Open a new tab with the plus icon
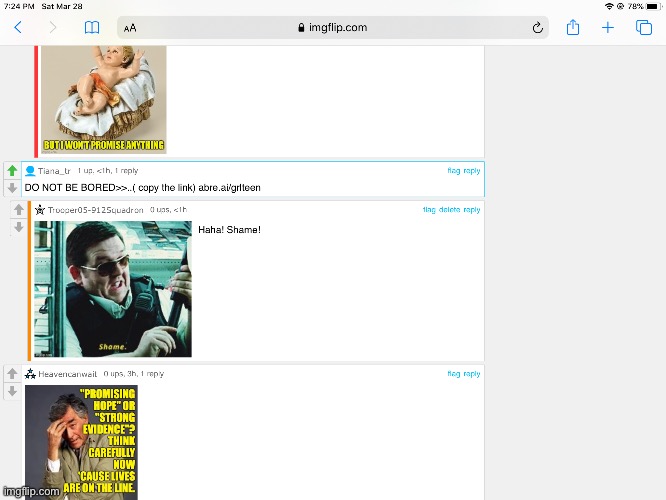 [608, 28]
